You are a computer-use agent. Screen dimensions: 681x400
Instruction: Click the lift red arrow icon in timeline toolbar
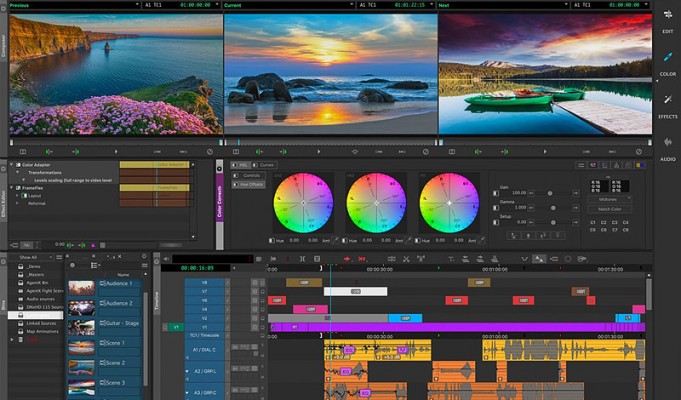click(347, 259)
